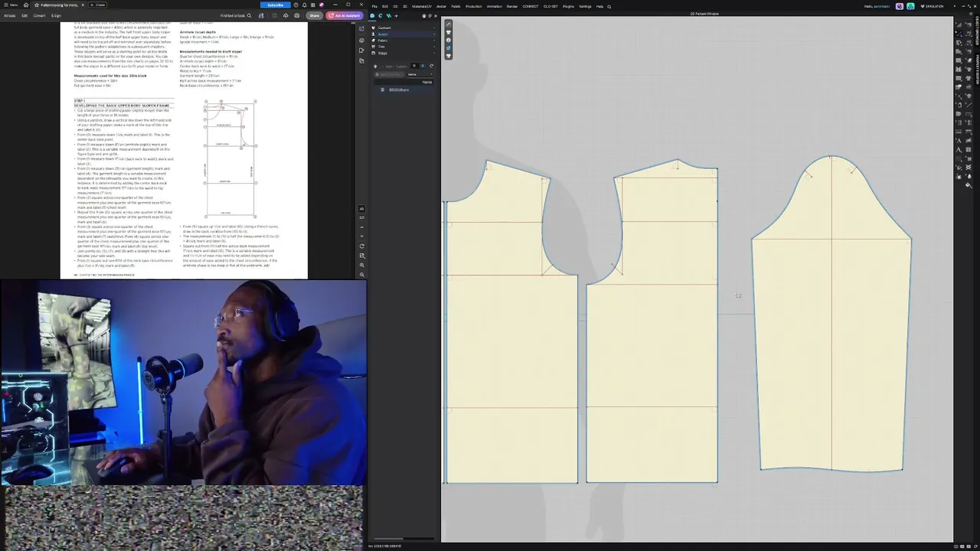Viewport: 980px width, 551px height.
Task: Open All tools in PDF viewer
Action: coord(9,15)
